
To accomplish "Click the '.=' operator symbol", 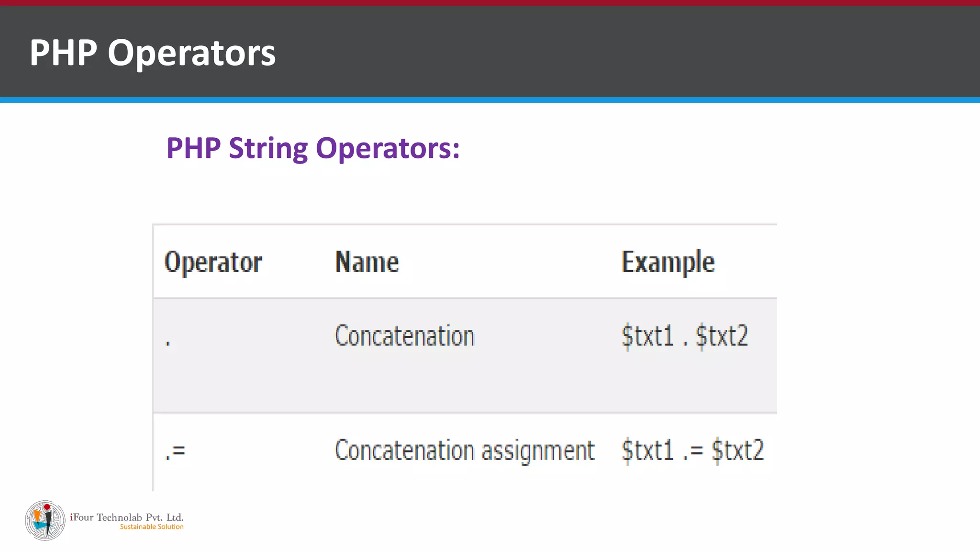I will coord(175,451).
